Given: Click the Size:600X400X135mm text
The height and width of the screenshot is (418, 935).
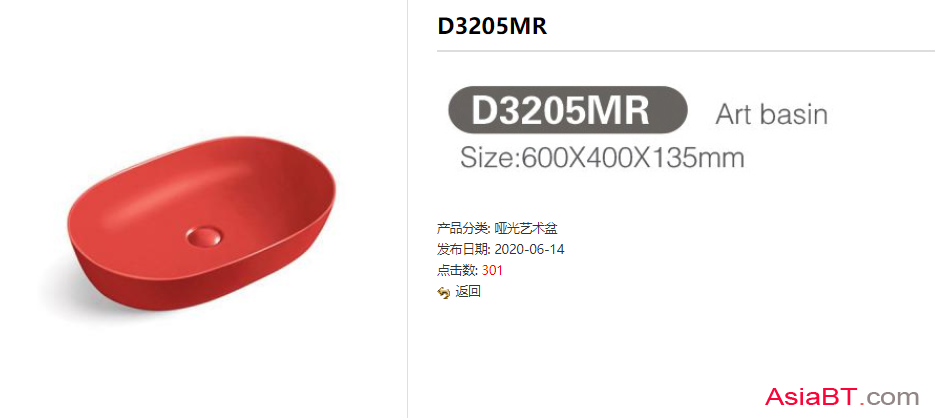Looking at the screenshot, I should pyautogui.click(x=602, y=159).
